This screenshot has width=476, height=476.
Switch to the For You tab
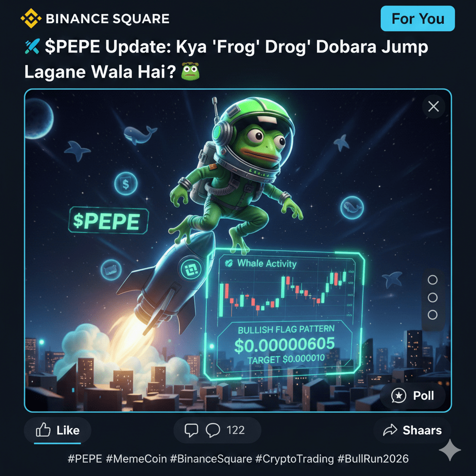418,19
